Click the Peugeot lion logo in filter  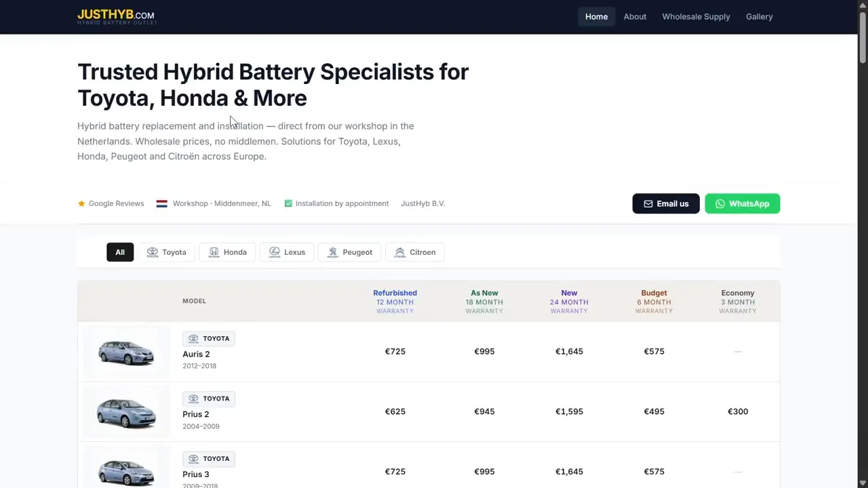333,252
